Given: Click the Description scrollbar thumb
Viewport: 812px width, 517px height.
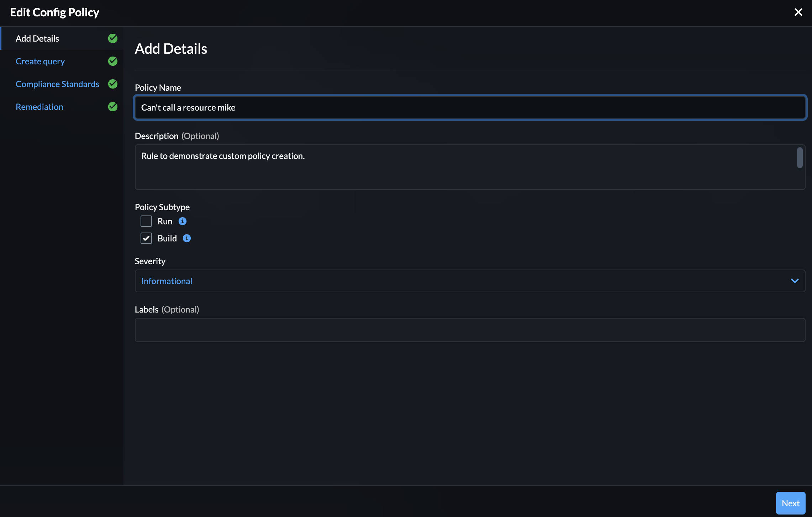Looking at the screenshot, I should click(800, 158).
